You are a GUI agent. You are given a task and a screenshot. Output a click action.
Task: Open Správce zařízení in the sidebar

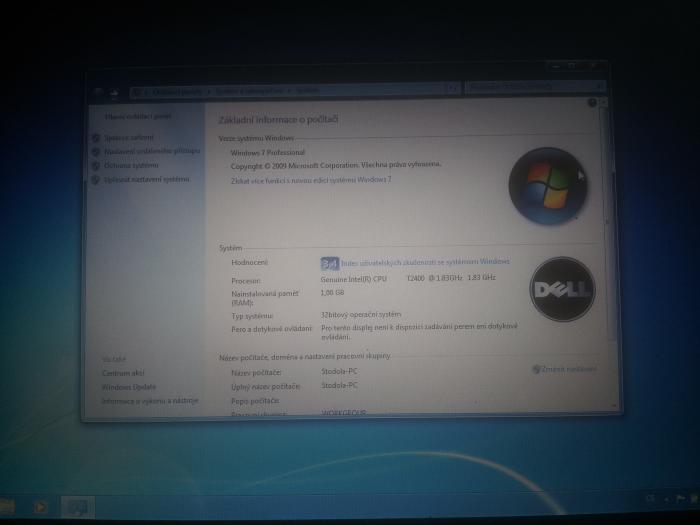point(129,137)
